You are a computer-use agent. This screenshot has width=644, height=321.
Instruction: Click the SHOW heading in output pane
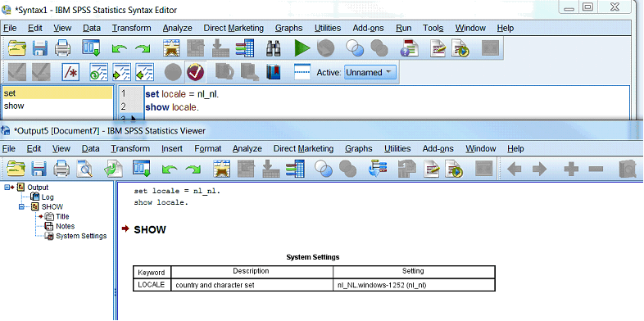pyautogui.click(x=150, y=230)
